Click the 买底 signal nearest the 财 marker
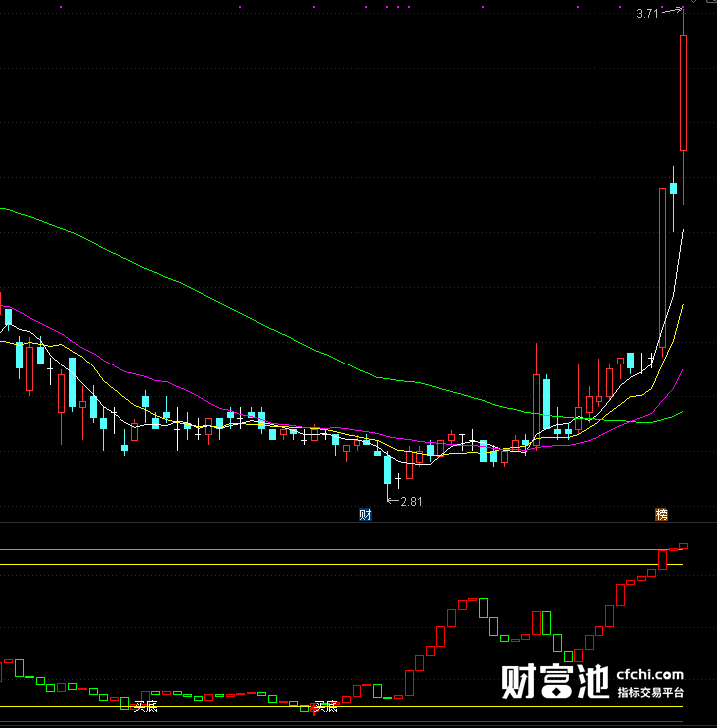 (325, 707)
